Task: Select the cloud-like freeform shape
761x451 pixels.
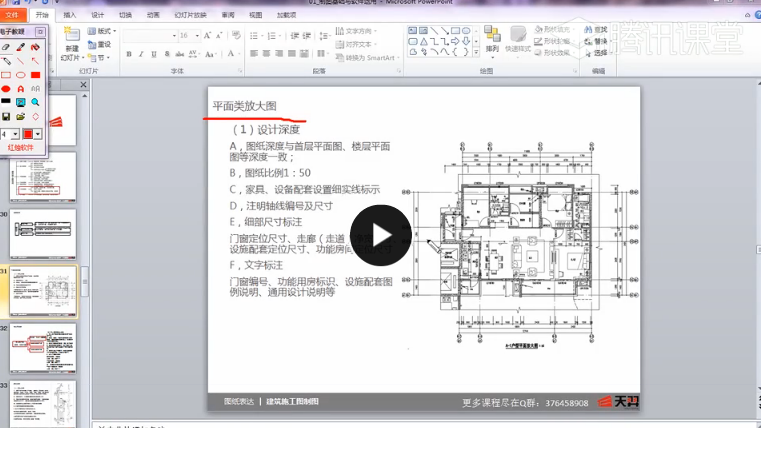Action: (x=413, y=51)
